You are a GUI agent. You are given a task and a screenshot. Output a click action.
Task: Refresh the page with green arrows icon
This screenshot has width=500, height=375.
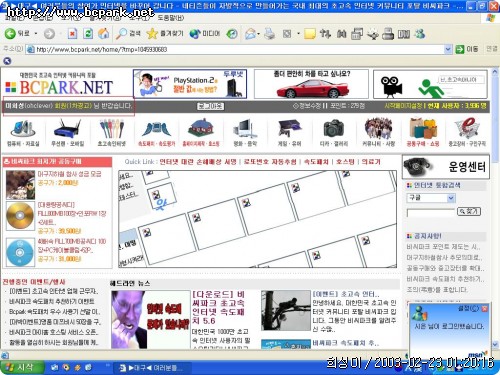click(x=88, y=34)
